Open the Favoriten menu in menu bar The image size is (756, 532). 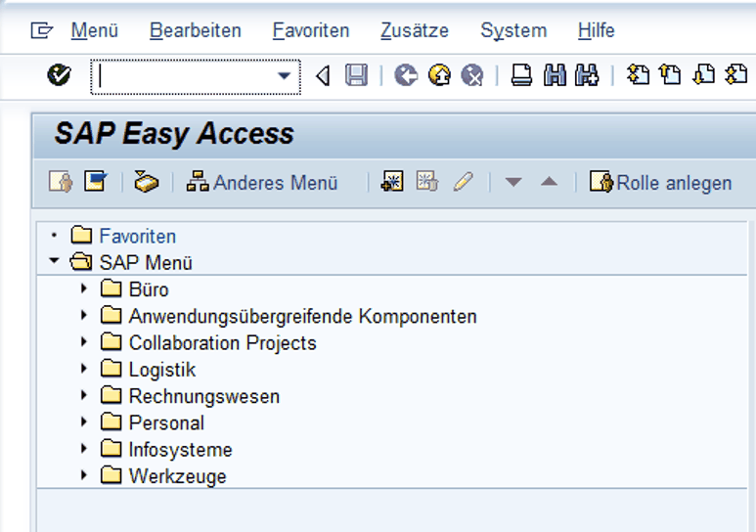(x=311, y=31)
